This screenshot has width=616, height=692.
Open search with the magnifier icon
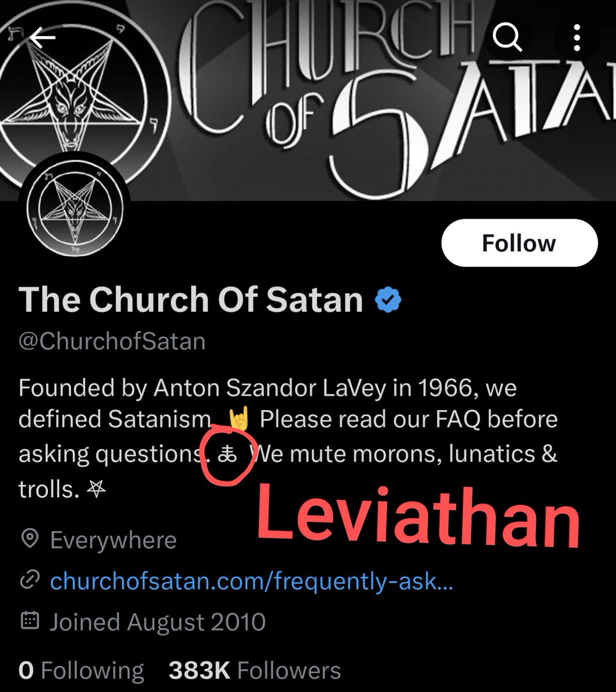coord(508,38)
